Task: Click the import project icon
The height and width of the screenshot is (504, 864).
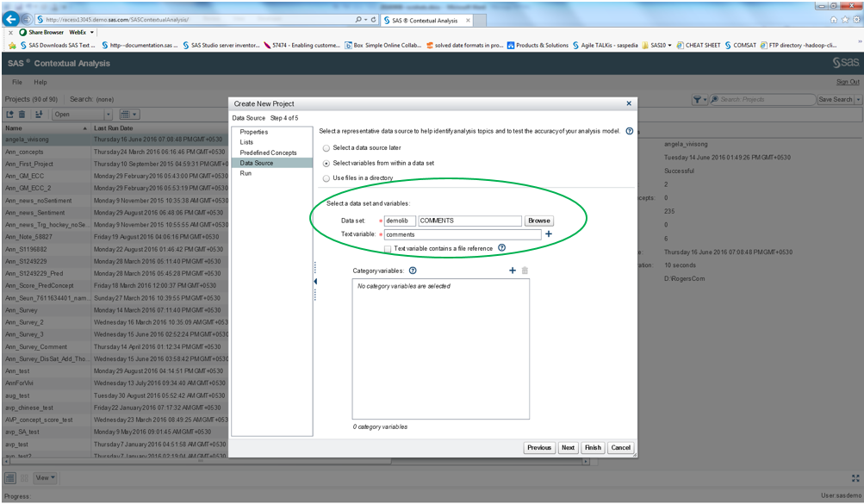Action: (39, 114)
